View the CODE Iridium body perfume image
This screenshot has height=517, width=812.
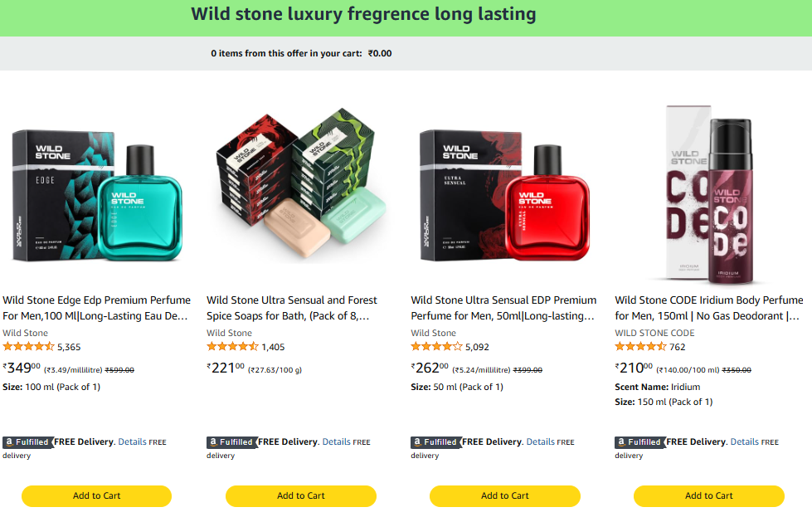[708, 195]
